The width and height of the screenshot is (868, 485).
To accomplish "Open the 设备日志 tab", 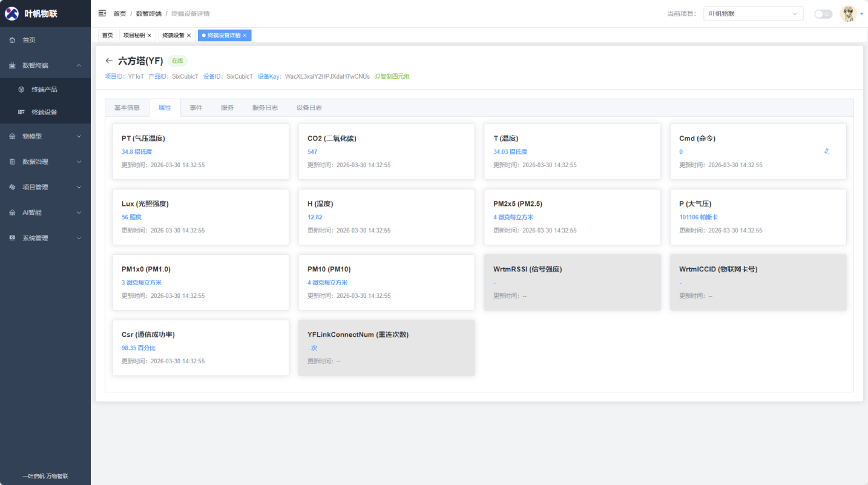I will pyautogui.click(x=309, y=108).
